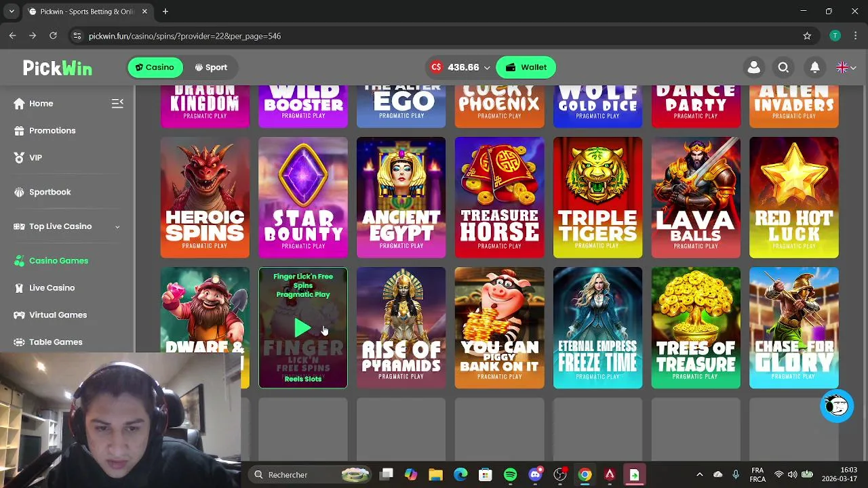Open Eternal Empress Freeze Time tile
Viewport: 868px width, 488px height.
tap(597, 328)
